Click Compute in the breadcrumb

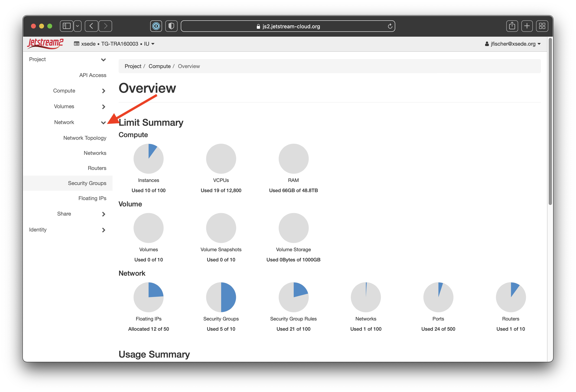pyautogui.click(x=159, y=66)
